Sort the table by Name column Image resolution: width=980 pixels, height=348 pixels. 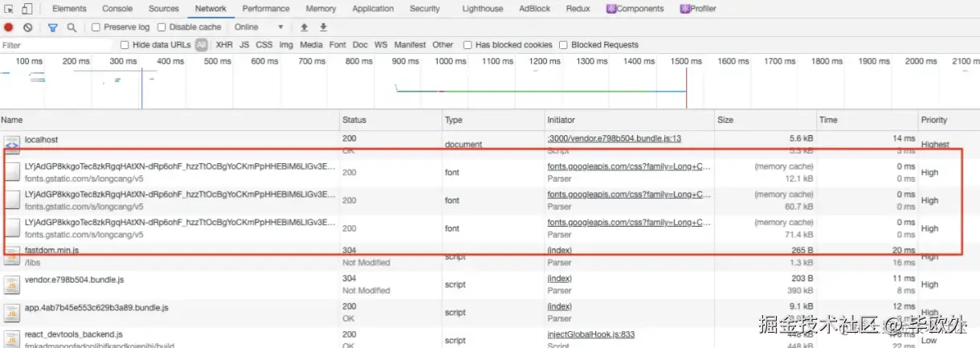coord(169,120)
